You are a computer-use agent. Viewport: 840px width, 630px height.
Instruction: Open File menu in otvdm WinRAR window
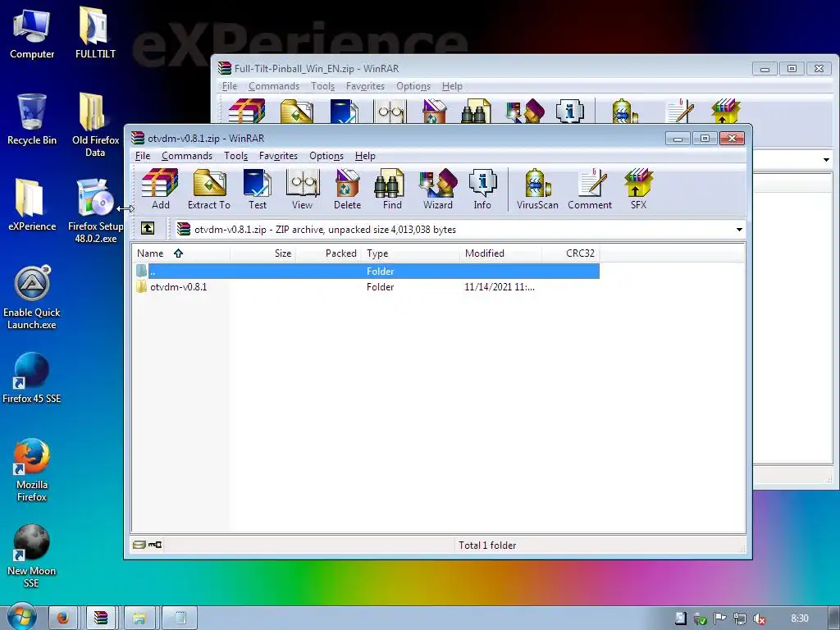click(143, 155)
